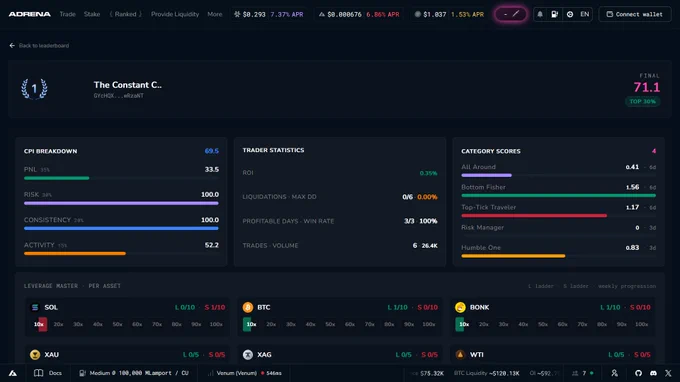Click the WTI oil asset icon
Viewport: 680px width, 382px height.
[460, 355]
